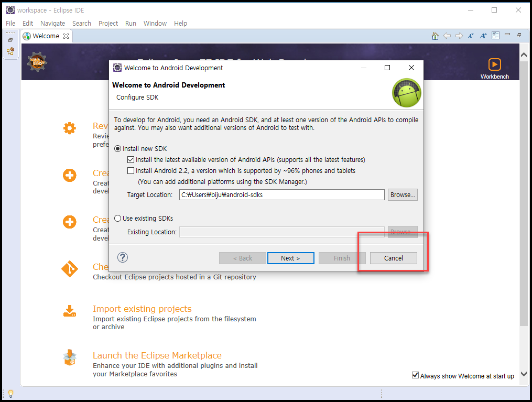Open the Search menu

[82, 24]
